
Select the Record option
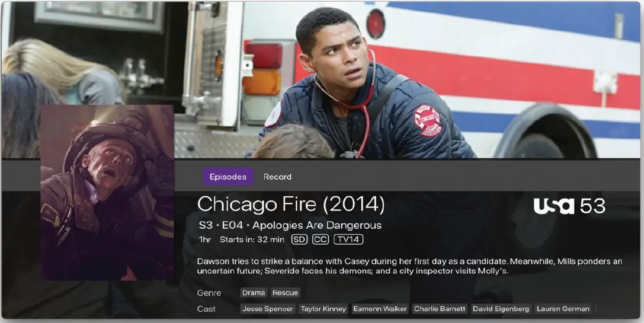[x=277, y=177]
